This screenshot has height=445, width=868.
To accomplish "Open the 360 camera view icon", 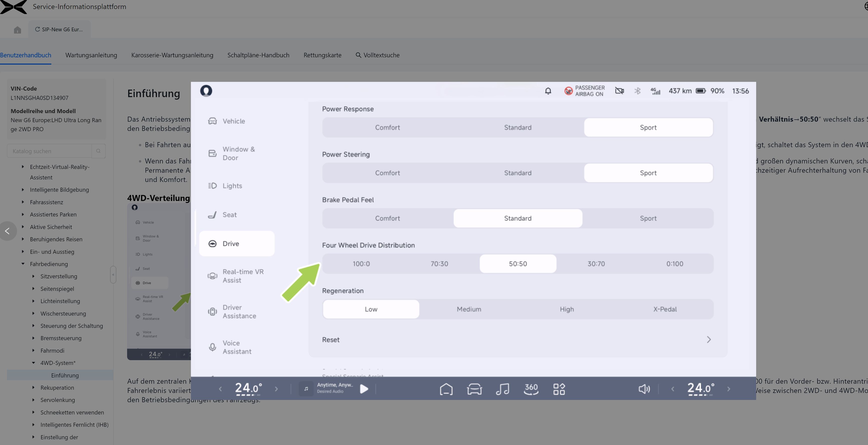I will tap(531, 389).
